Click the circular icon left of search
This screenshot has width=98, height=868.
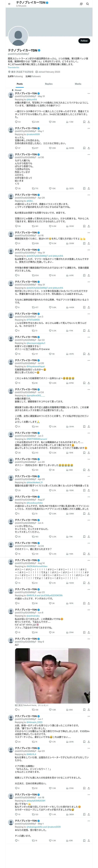pos(81,4)
